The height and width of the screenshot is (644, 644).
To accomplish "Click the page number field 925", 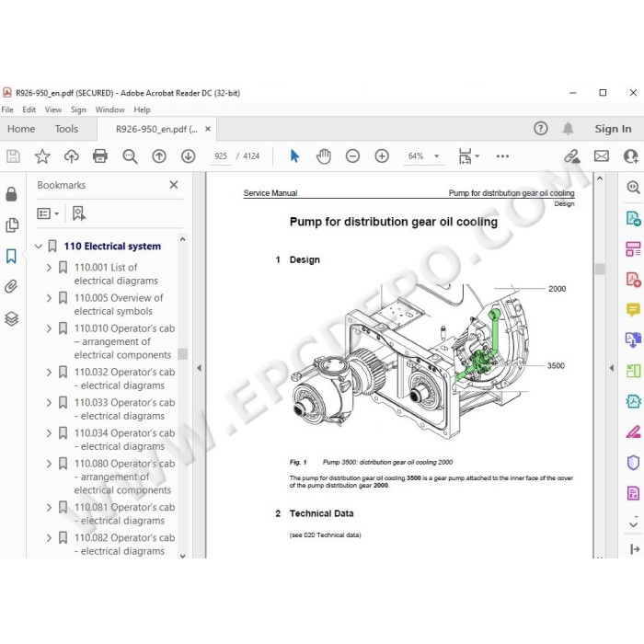I will pos(221,156).
